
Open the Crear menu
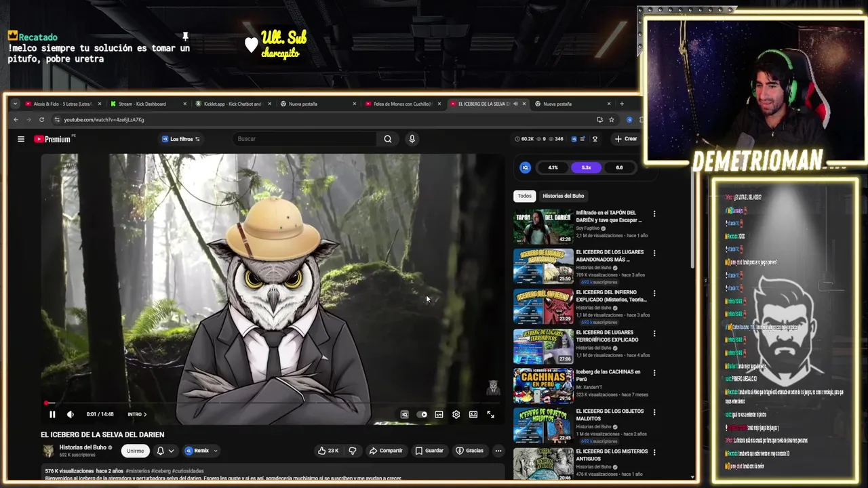tap(625, 139)
